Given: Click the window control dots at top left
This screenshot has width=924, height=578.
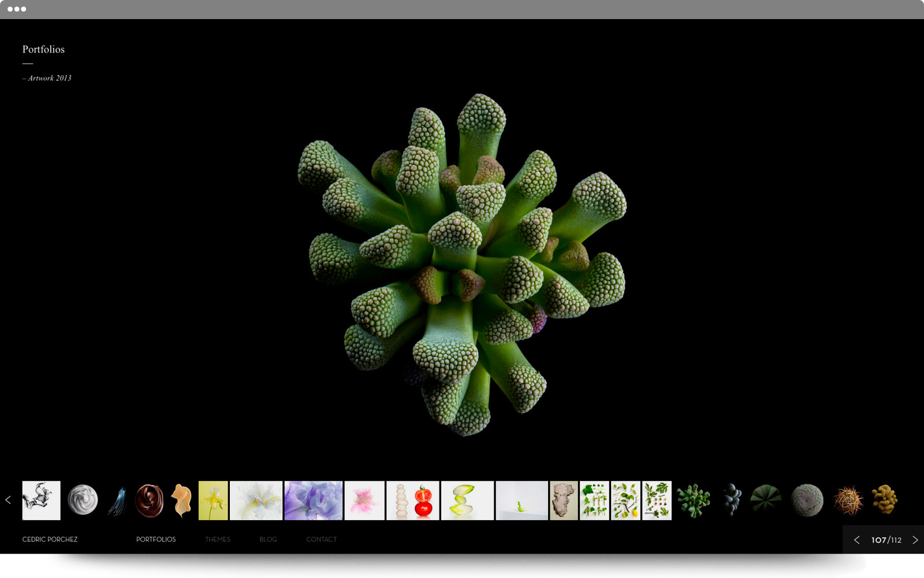Looking at the screenshot, I should pyautogui.click(x=17, y=9).
